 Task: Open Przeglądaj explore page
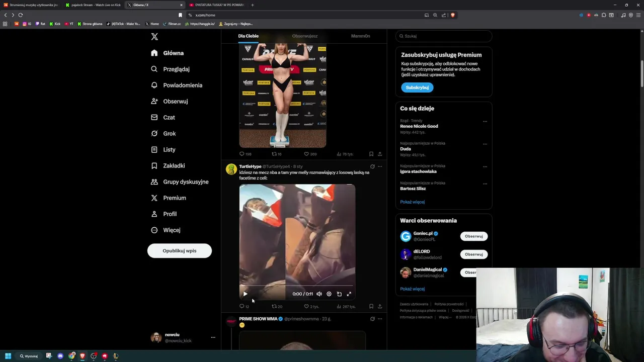coord(170,69)
